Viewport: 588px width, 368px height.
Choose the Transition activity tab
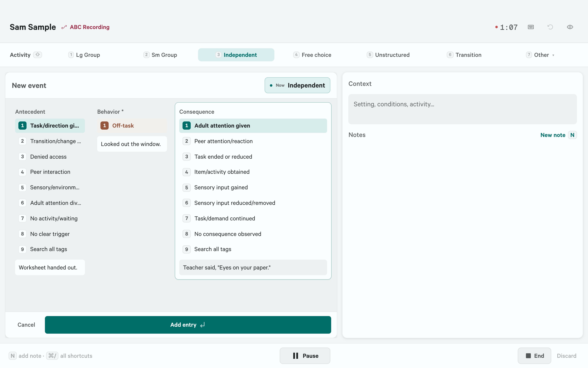click(464, 55)
